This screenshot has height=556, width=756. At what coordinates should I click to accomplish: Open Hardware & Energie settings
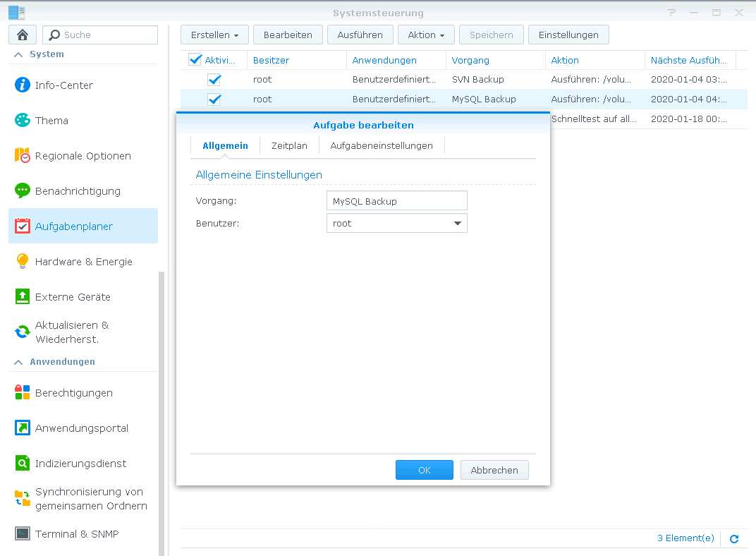coord(83,262)
